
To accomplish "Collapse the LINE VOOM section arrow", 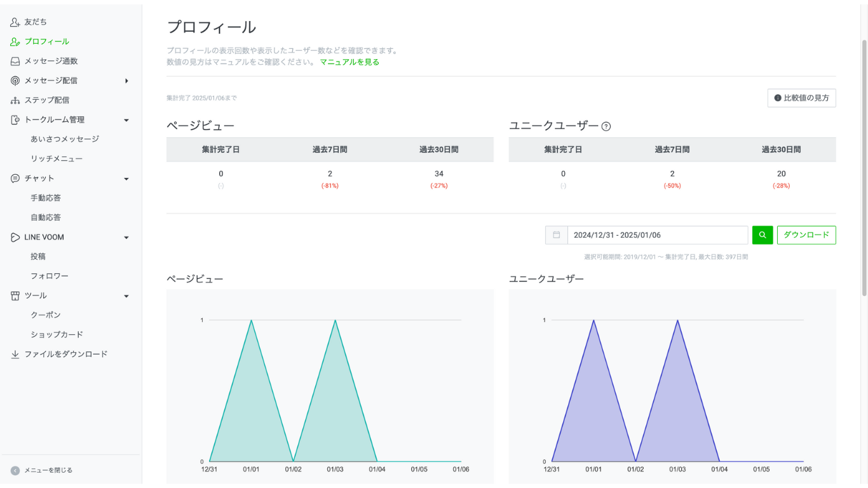I will [x=126, y=238].
